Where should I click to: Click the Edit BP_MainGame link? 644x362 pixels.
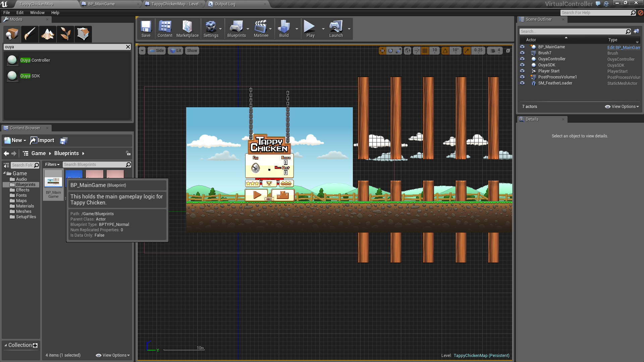point(623,47)
